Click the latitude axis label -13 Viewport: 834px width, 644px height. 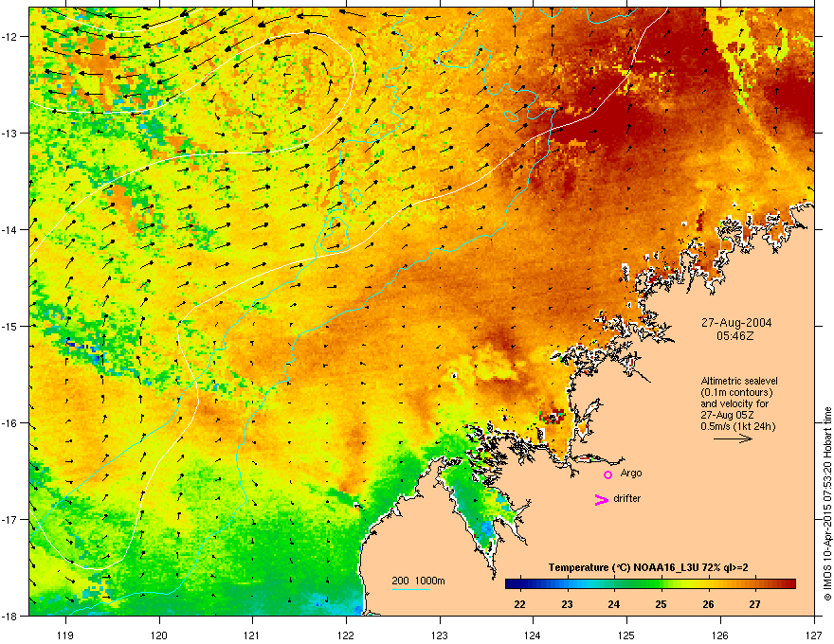tap(9, 134)
